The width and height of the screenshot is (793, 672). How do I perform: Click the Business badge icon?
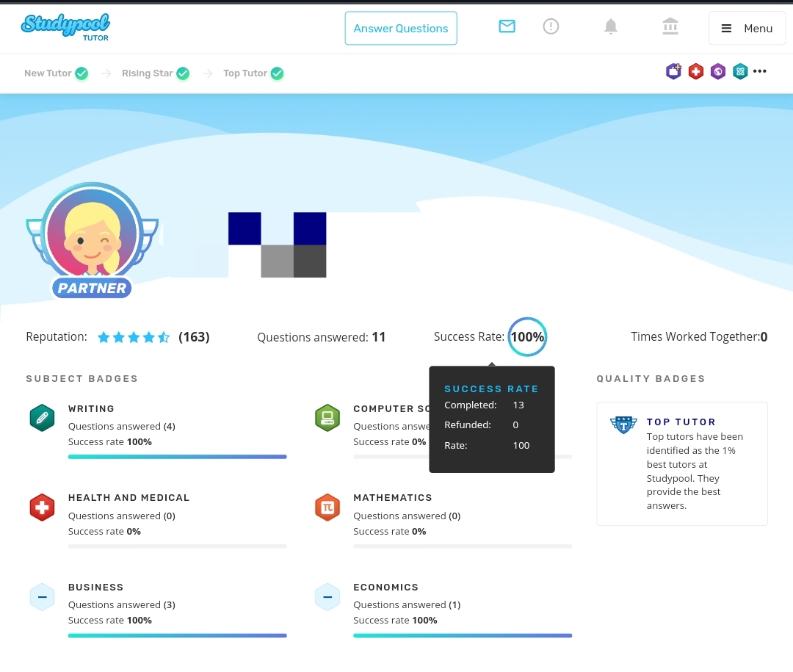click(x=42, y=597)
